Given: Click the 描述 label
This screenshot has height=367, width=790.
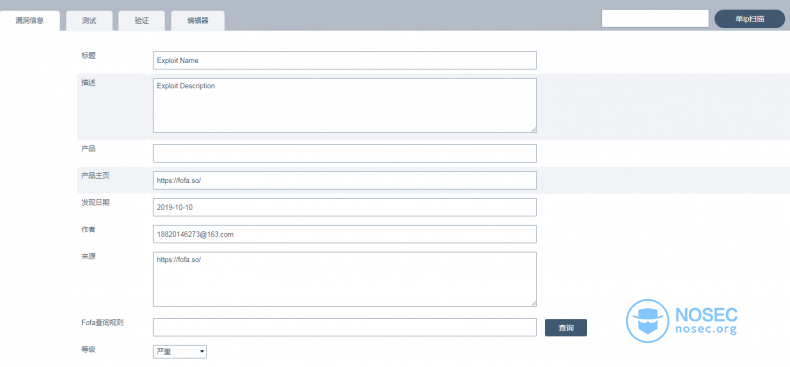Looking at the screenshot, I should 89,83.
